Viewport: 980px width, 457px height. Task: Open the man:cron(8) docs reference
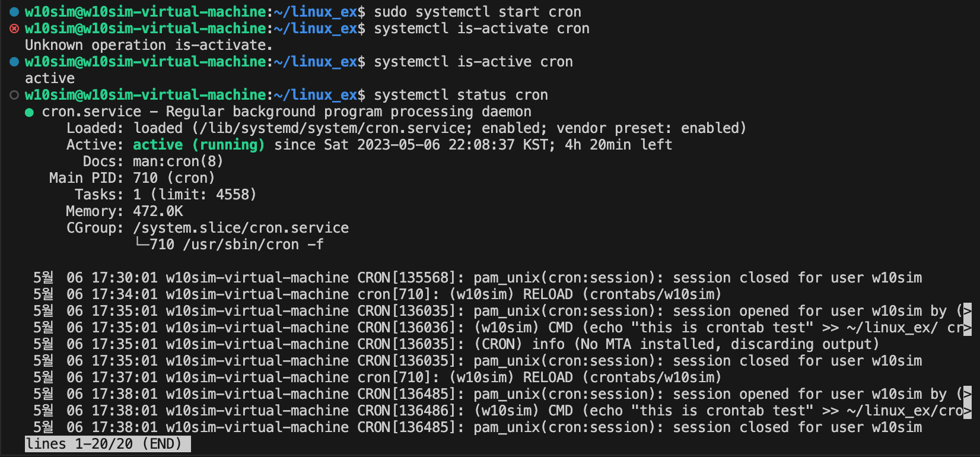coord(178,161)
